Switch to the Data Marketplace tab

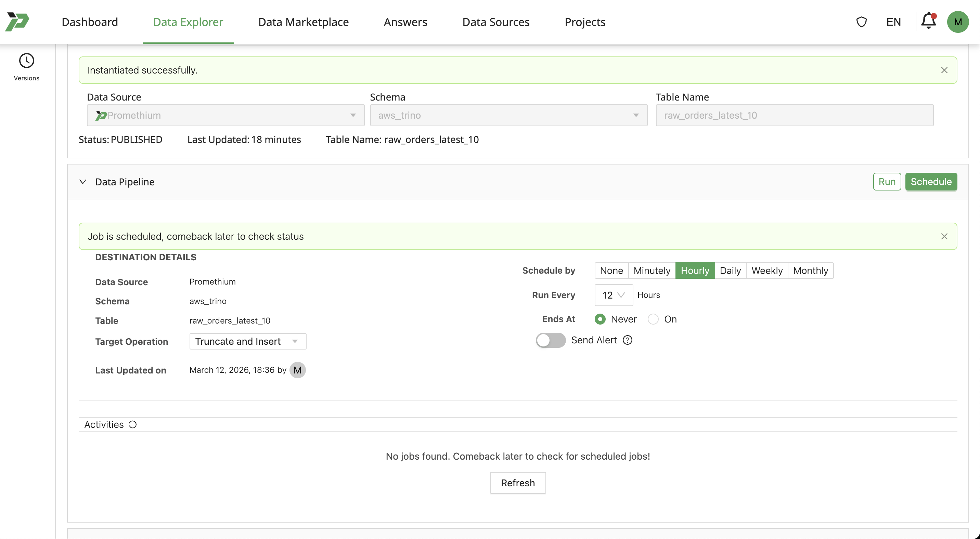click(303, 22)
